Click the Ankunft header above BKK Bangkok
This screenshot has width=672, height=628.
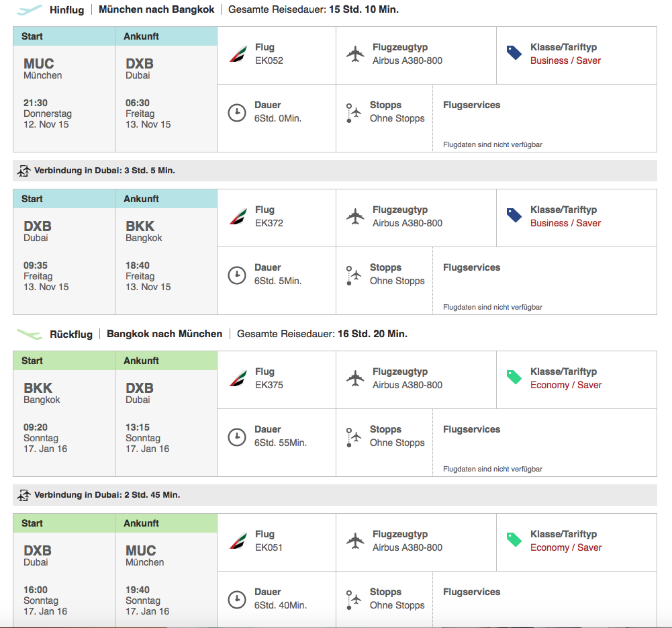point(141,199)
